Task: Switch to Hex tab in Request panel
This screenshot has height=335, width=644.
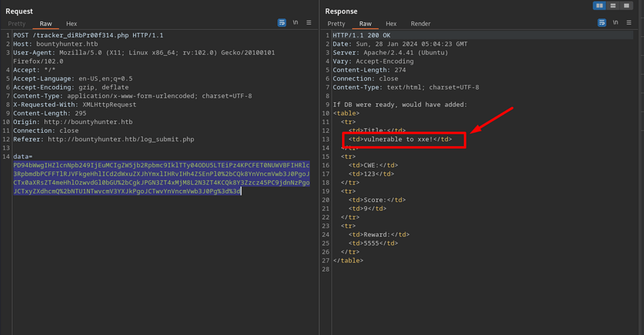Action: [x=72, y=24]
